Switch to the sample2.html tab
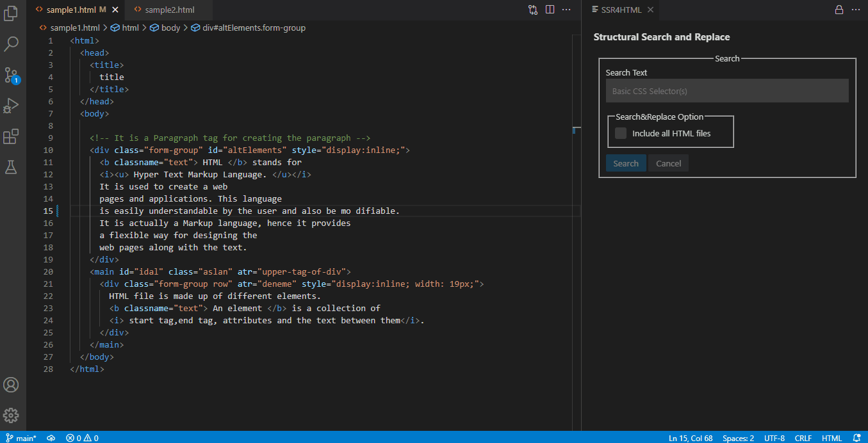The width and height of the screenshot is (868, 443). click(169, 10)
